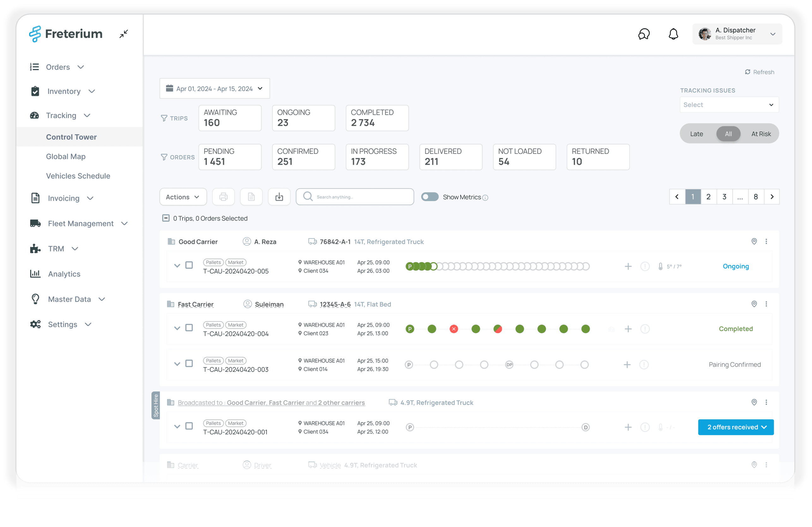Screen dimensions: 812x527
Task: Click the notifications bell icon
Action: tap(673, 34)
